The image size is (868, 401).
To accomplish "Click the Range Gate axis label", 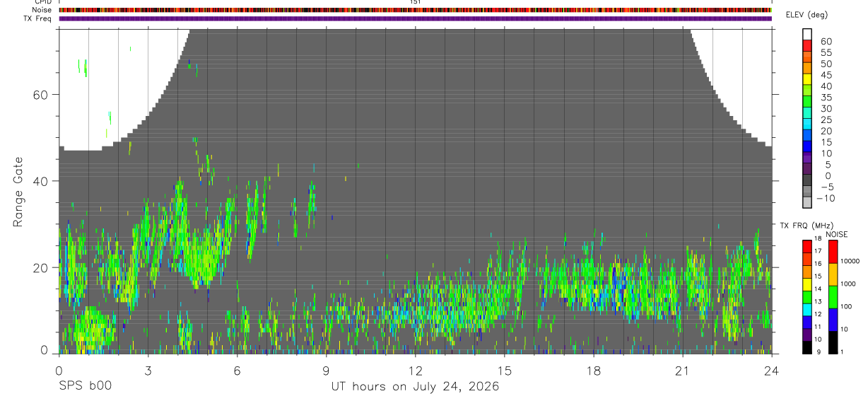I will click(19, 191).
